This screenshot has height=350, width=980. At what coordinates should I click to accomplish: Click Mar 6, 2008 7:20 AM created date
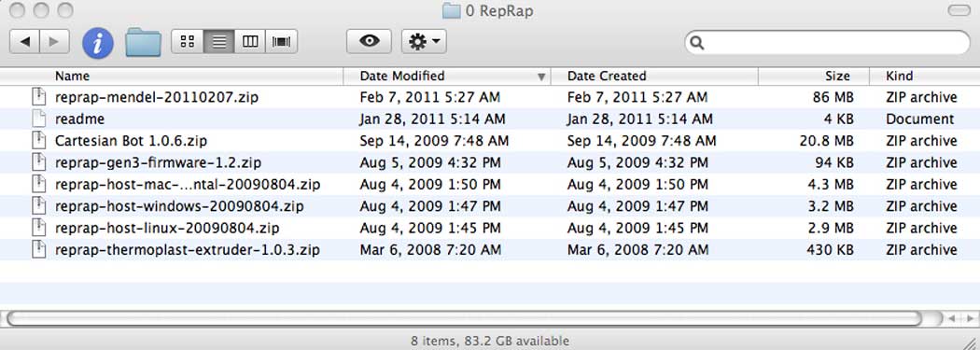point(638,251)
